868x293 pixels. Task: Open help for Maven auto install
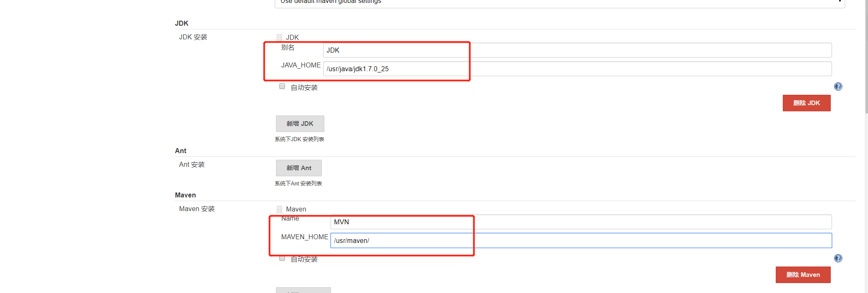coord(838,258)
